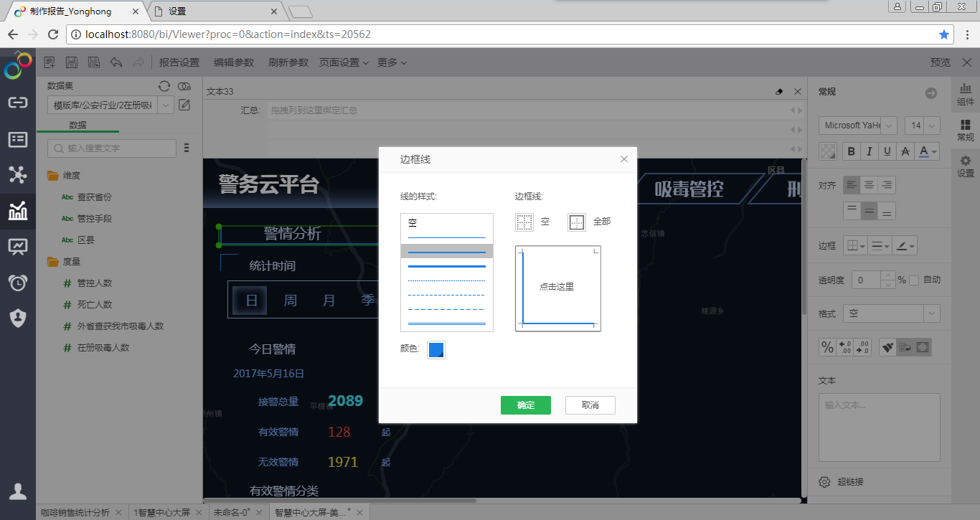Bookmark page with the star icon
This screenshot has height=520, width=980.
pos(944,34)
